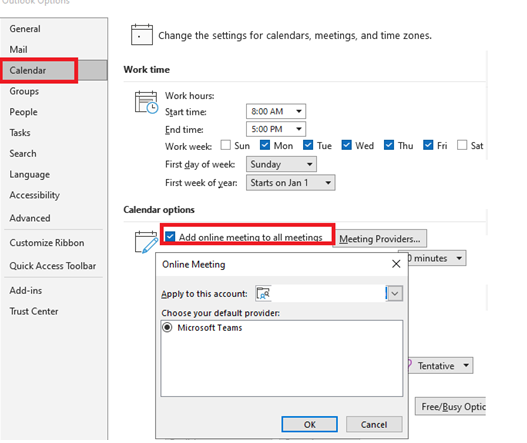
Task: Uncheck the Wed work week checkbox
Action: click(347, 145)
